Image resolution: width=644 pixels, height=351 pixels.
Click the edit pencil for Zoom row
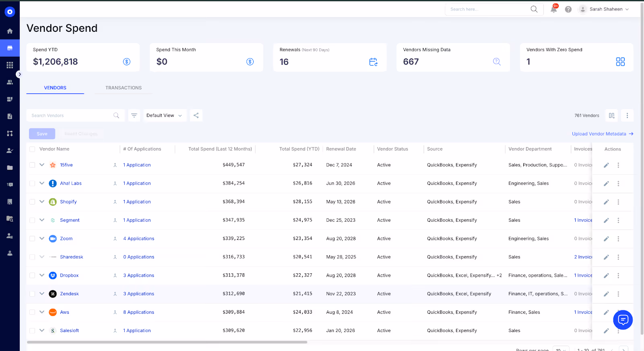[606, 239]
